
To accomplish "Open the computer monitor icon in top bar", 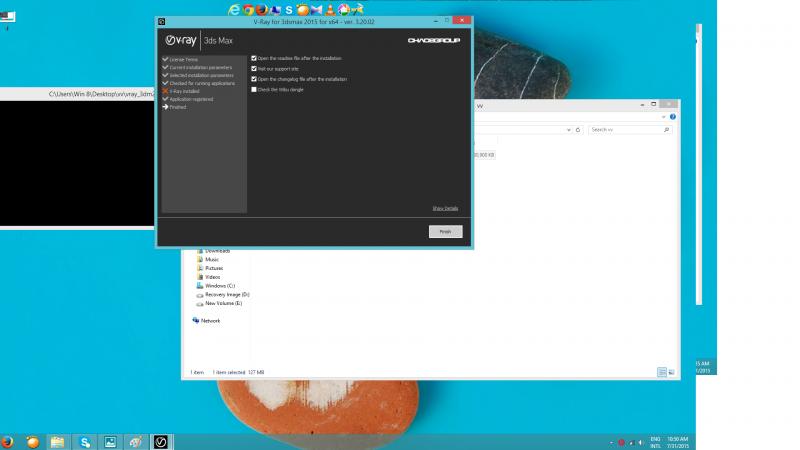I will [276, 10].
